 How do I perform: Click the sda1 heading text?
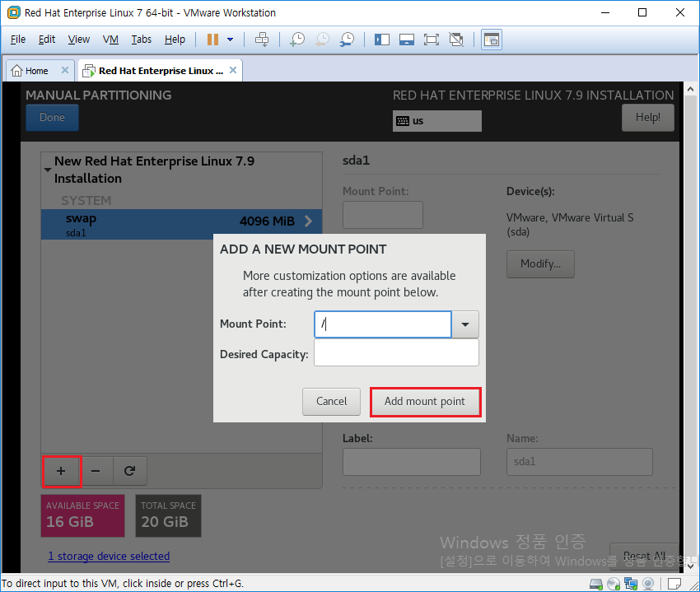356,161
